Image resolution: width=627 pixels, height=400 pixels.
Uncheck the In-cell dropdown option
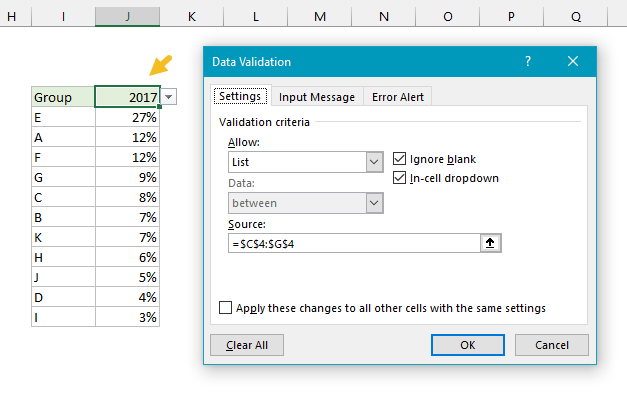[x=401, y=178]
